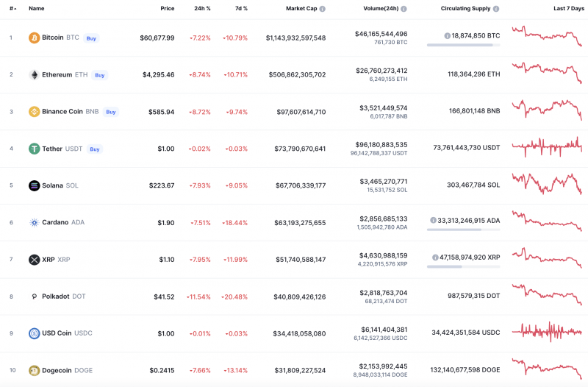Click the Binance Coin logo icon
This screenshot has height=387, width=588.
[x=34, y=112]
